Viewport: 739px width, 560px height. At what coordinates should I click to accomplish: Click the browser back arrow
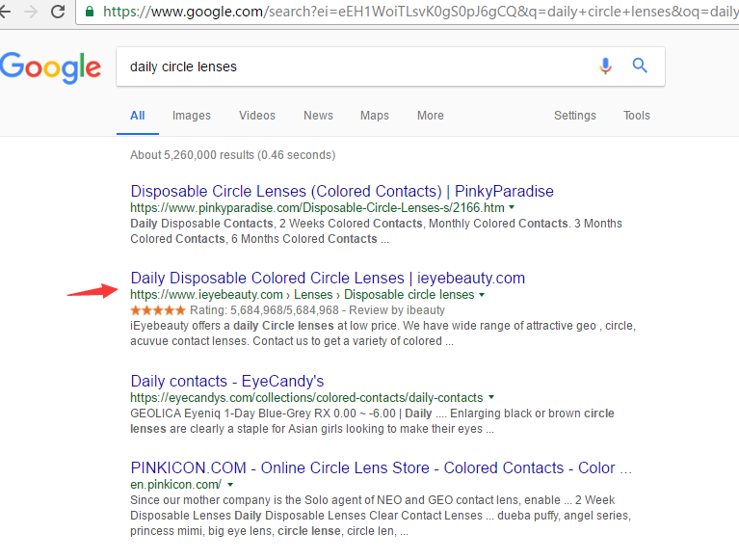[5, 12]
